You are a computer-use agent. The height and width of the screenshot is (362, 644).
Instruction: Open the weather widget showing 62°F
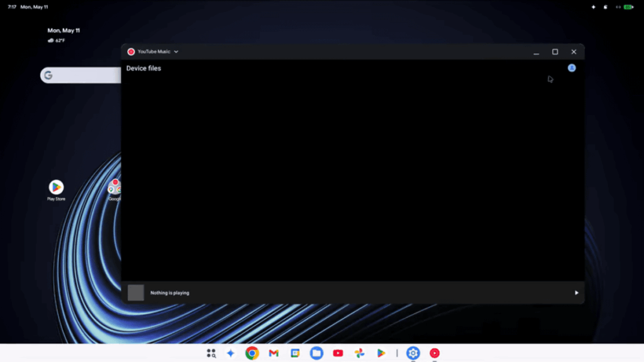56,41
